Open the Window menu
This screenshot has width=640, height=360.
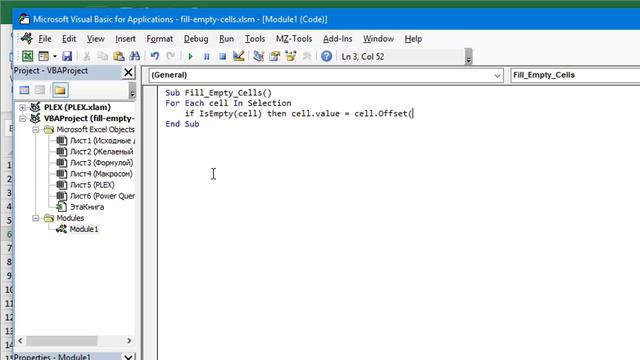378,39
